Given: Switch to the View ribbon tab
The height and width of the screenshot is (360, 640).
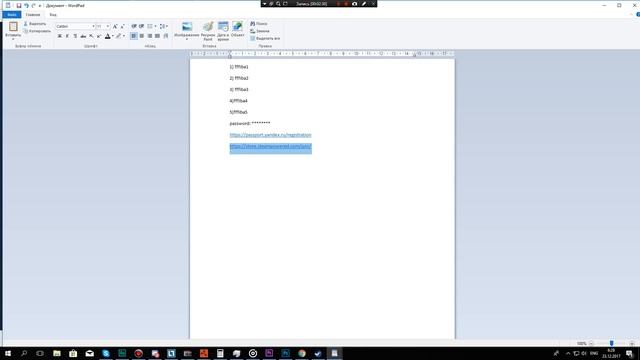Looking at the screenshot, I should 53,15.
